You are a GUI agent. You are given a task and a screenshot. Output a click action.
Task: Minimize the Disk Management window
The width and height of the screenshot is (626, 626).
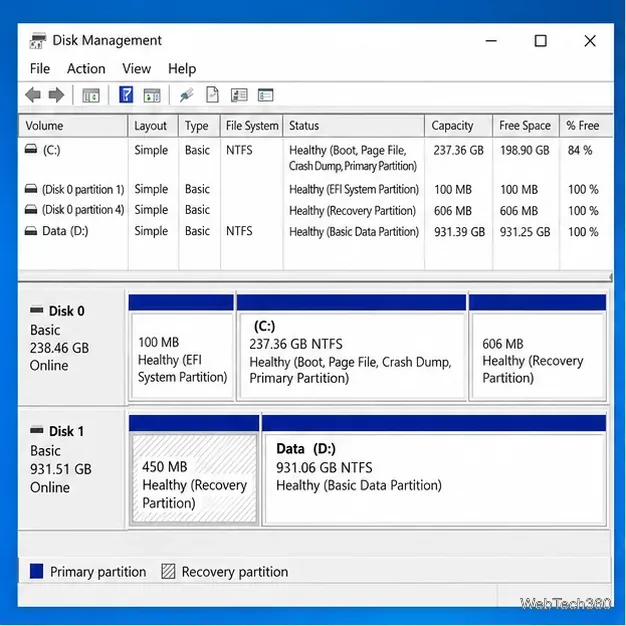tap(491, 41)
